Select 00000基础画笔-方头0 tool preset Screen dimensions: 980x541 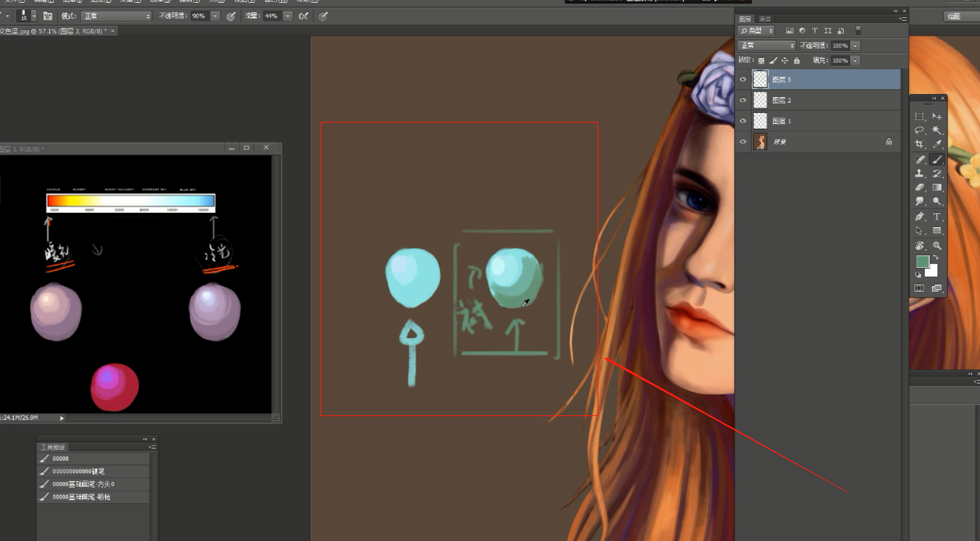(x=83, y=484)
